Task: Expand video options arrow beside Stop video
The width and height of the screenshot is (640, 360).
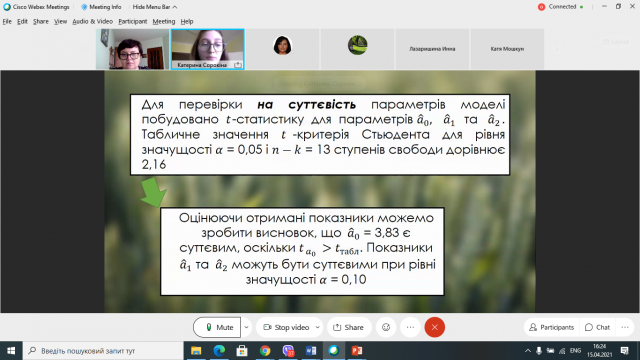Action: [318, 327]
